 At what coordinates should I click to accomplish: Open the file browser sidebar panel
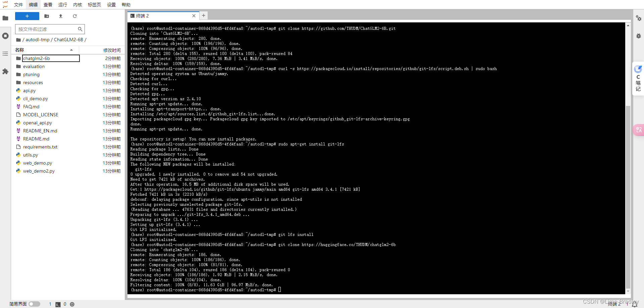pyautogui.click(x=5, y=18)
